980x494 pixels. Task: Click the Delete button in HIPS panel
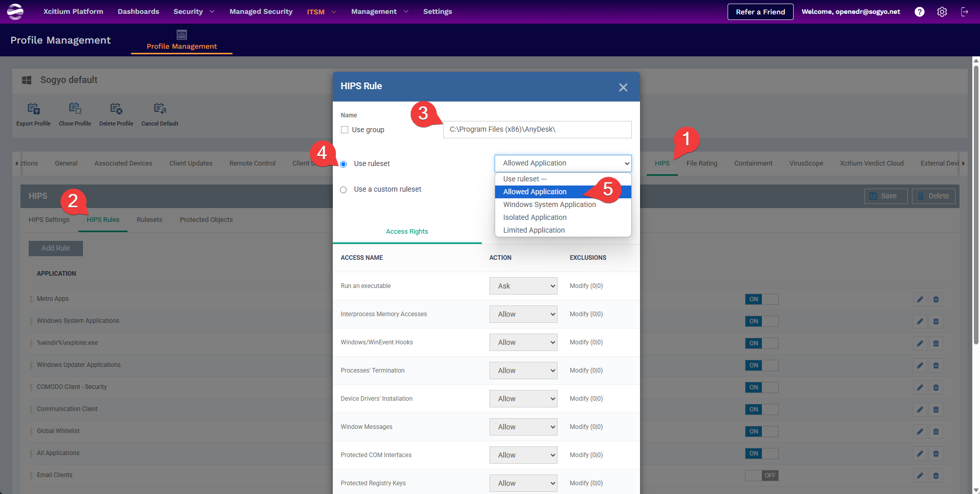pyautogui.click(x=933, y=196)
